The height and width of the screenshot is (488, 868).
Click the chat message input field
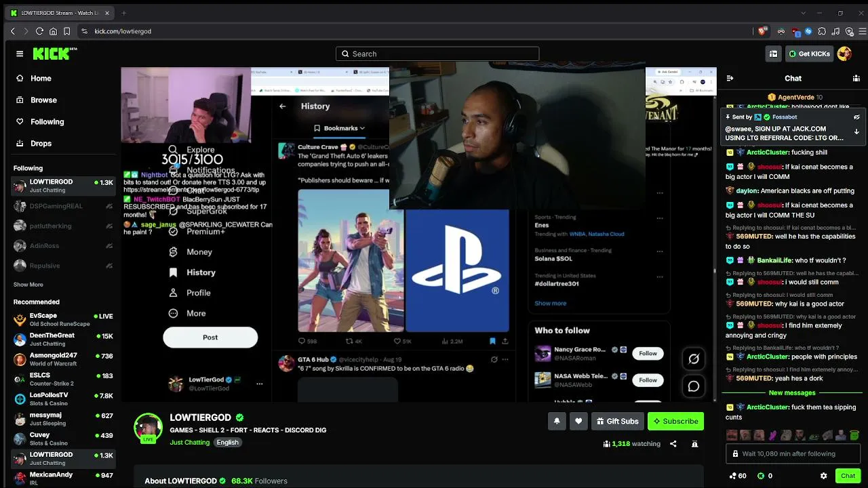(793, 453)
